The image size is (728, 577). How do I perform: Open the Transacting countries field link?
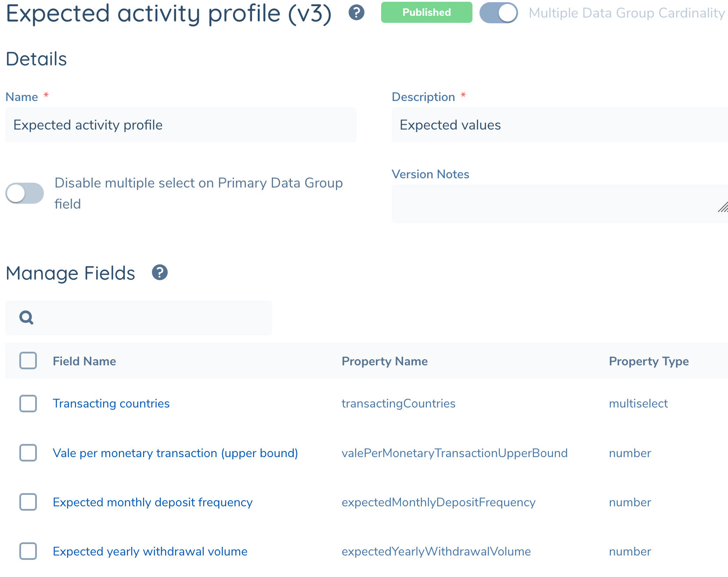tap(111, 404)
